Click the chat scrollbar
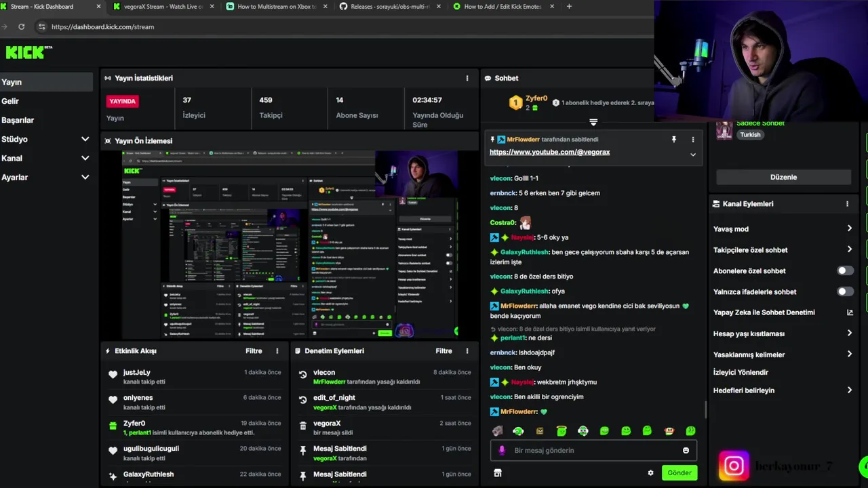This screenshot has width=868, height=488. 706,409
